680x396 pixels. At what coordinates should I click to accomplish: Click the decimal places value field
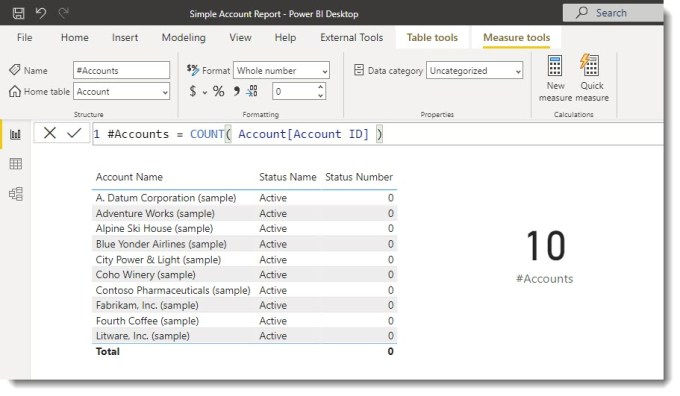tap(294, 92)
